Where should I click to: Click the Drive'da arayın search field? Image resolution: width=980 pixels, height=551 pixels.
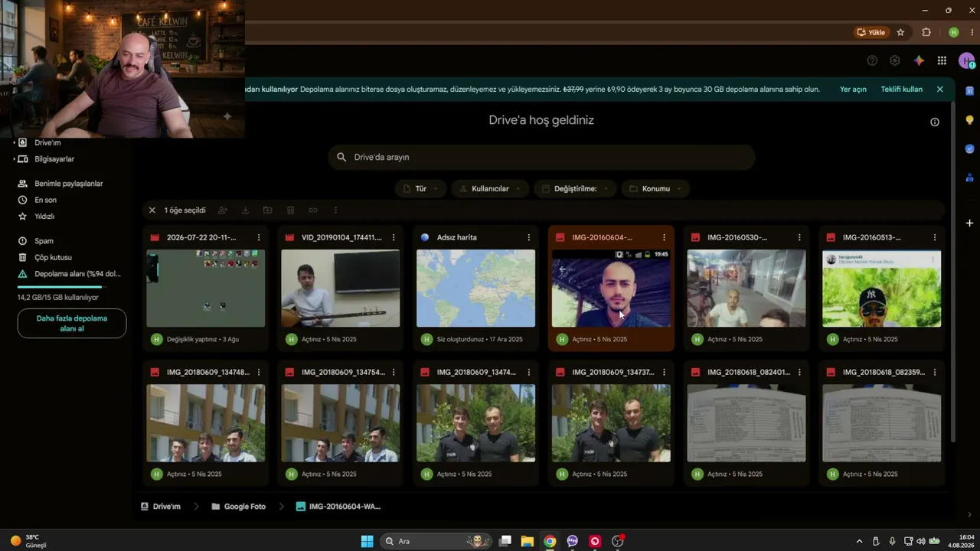(541, 157)
